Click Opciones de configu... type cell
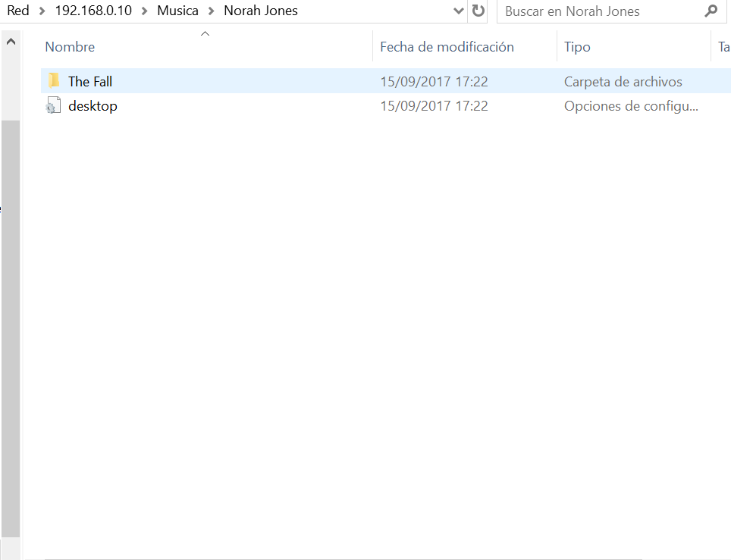The image size is (731, 560). coord(631,106)
